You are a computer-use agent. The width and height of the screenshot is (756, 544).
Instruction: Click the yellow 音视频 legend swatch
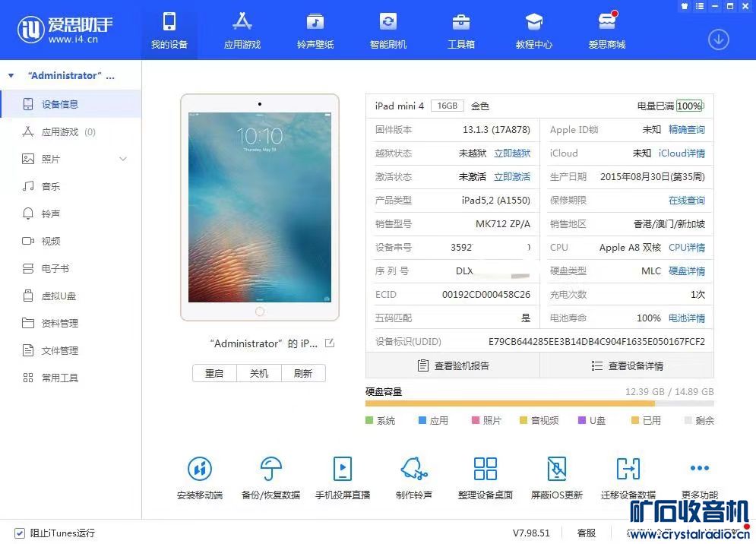point(524,421)
